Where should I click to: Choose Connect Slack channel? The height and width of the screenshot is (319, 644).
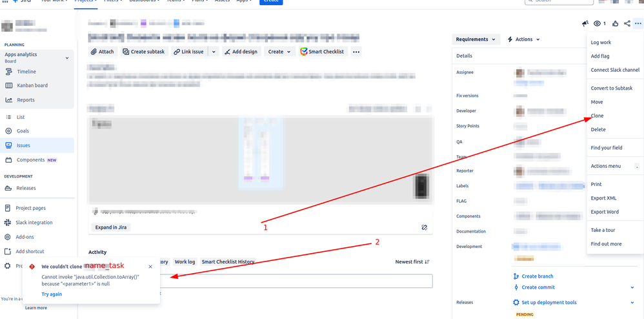pos(615,70)
